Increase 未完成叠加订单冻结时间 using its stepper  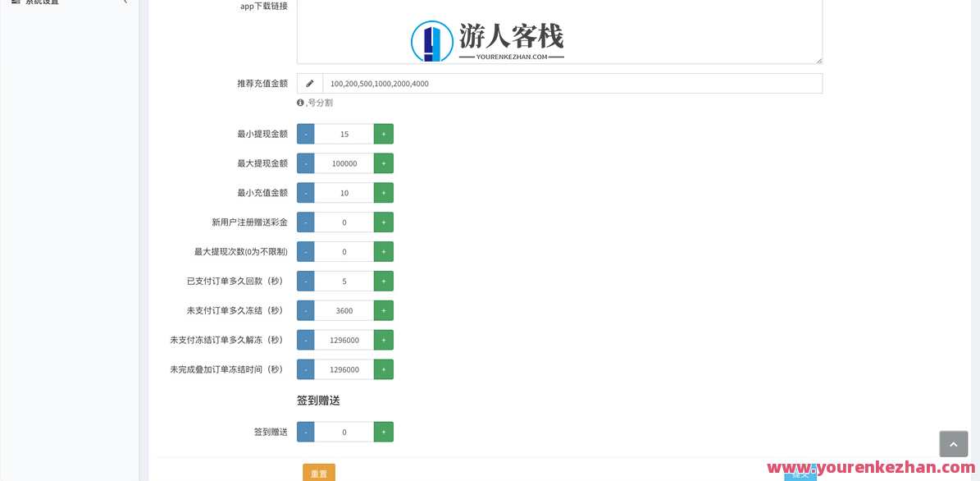(383, 369)
